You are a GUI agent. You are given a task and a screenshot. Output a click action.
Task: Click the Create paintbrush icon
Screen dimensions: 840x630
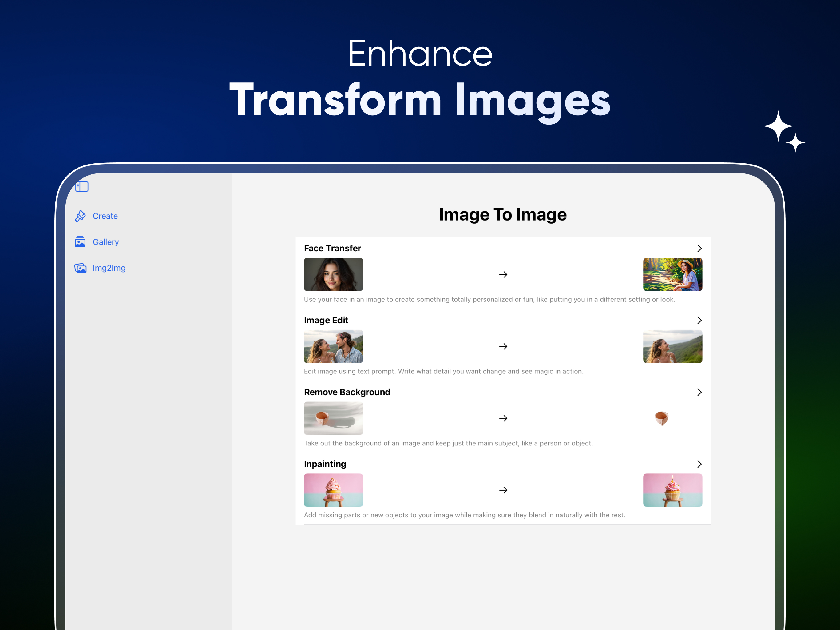80,216
